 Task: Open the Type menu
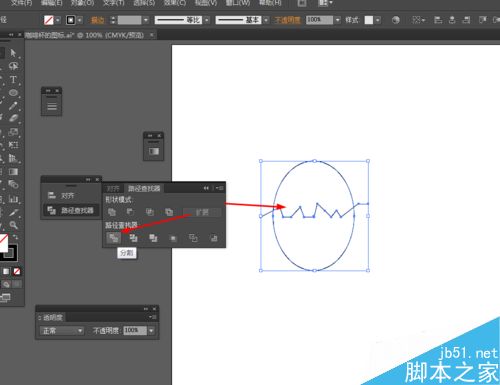click(x=113, y=3)
